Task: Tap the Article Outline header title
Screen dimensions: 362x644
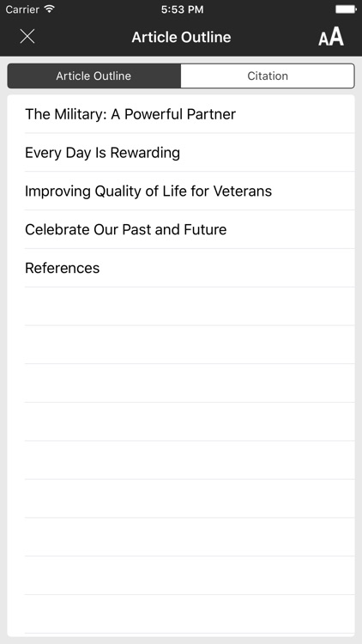Action: click(x=181, y=37)
